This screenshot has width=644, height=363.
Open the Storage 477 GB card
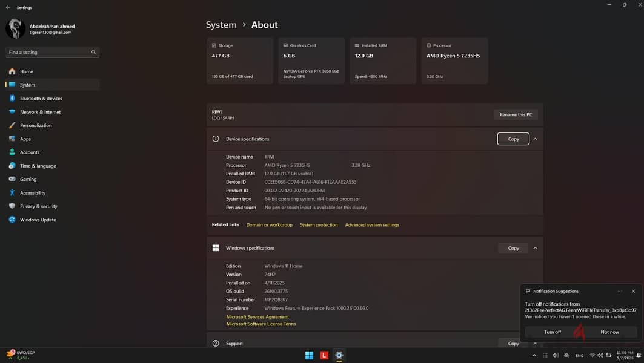[x=240, y=60]
